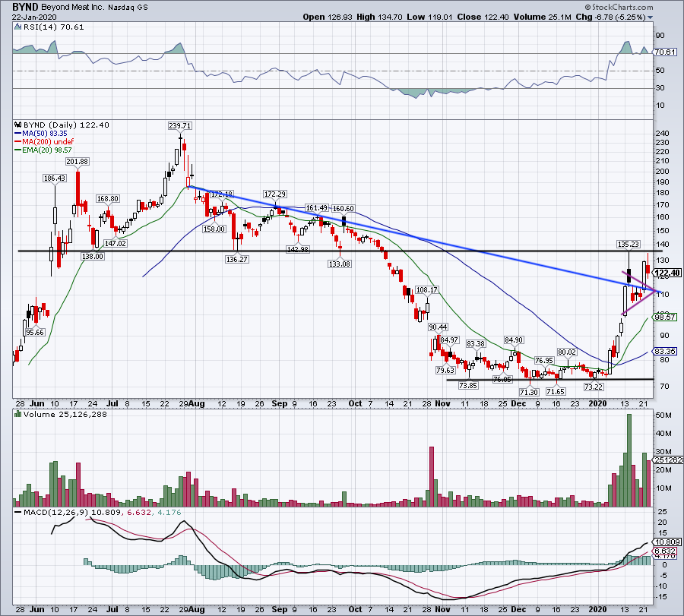This screenshot has height=616, width=684.
Task: Click the MACD(12,26,9) legend line marker
Action: pos(18,512)
